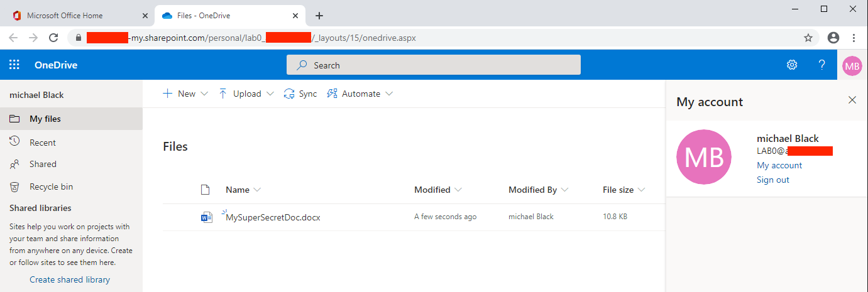Click inside the Search box
The width and height of the screenshot is (868, 292).
click(x=434, y=65)
